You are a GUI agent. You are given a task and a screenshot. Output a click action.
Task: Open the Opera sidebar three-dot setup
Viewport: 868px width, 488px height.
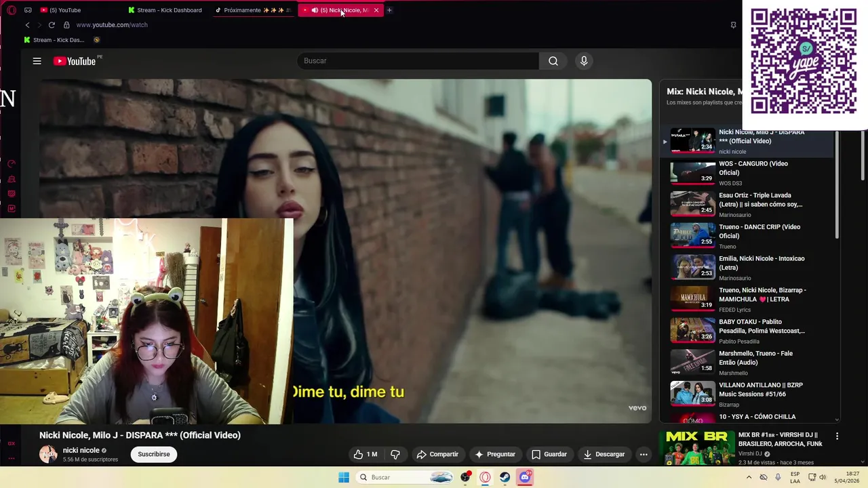[12, 458]
